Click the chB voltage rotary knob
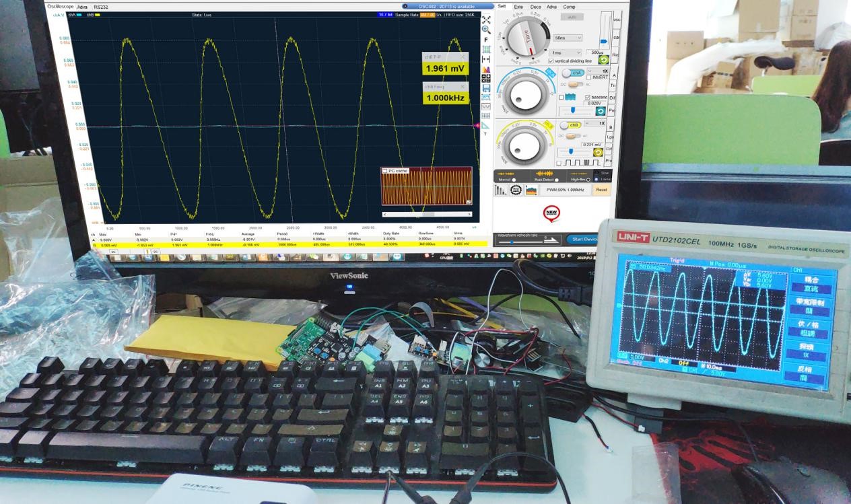Viewport: 851px width, 504px height. 524,146
